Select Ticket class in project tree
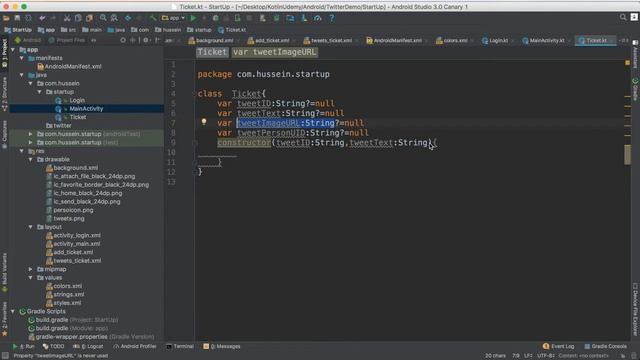The image size is (640, 360). point(78,117)
